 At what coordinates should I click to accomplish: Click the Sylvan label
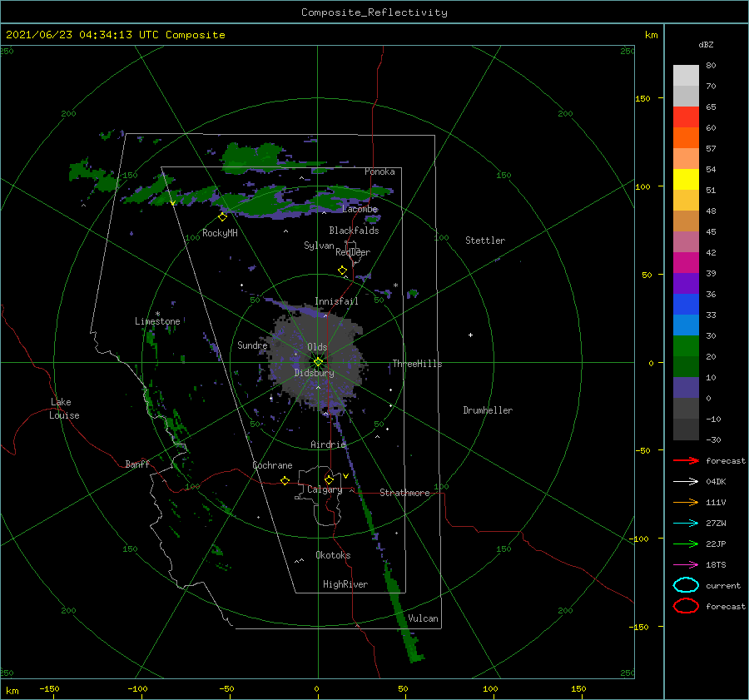pyautogui.click(x=319, y=246)
